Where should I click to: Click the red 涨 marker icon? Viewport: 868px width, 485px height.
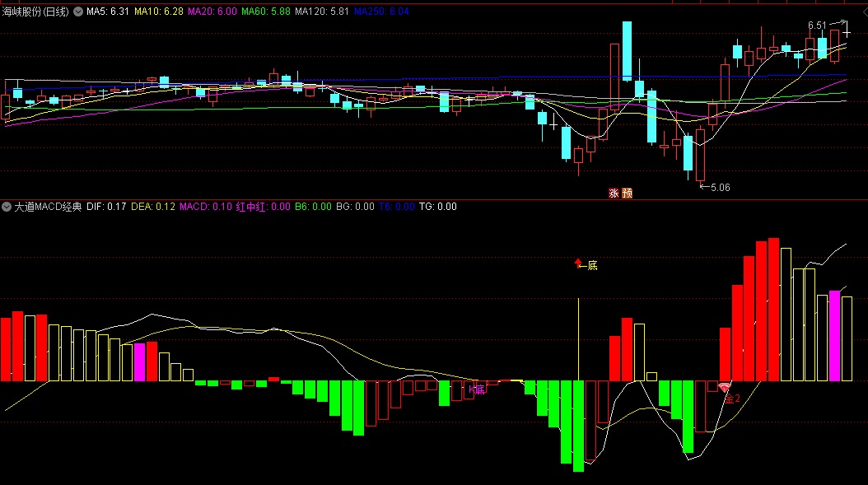[614, 194]
